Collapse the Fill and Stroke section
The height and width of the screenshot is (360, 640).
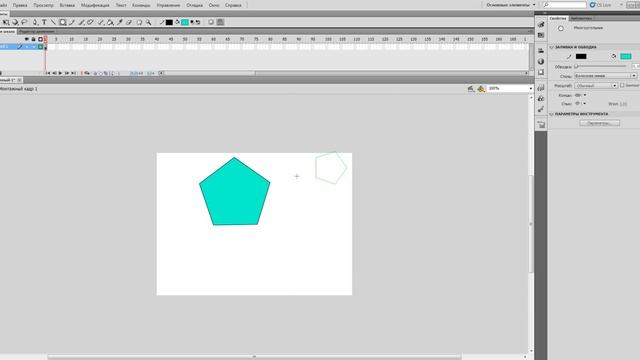[551, 47]
